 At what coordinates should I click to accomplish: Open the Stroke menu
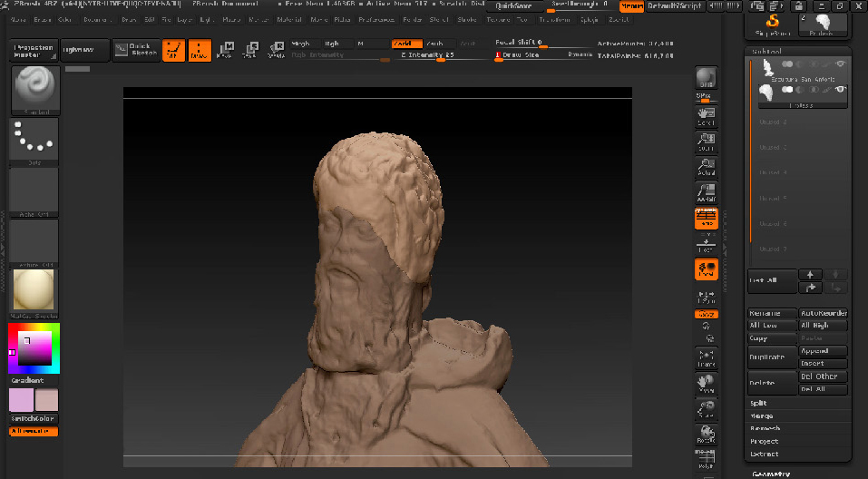467,19
